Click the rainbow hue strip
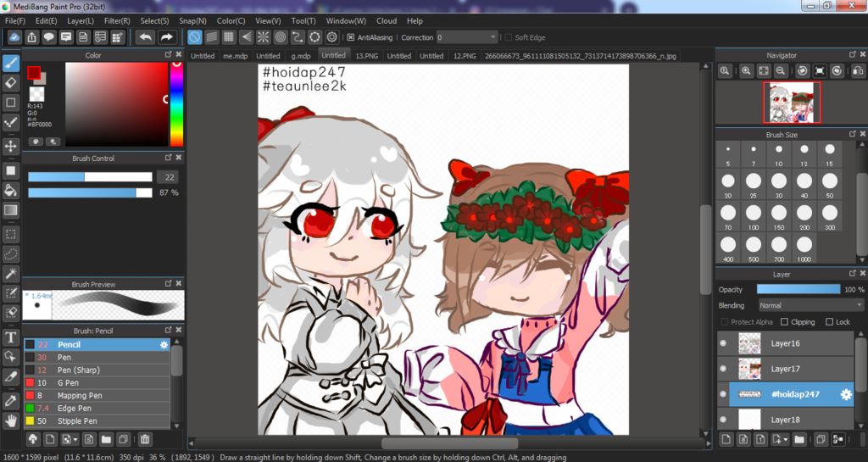 point(176,104)
